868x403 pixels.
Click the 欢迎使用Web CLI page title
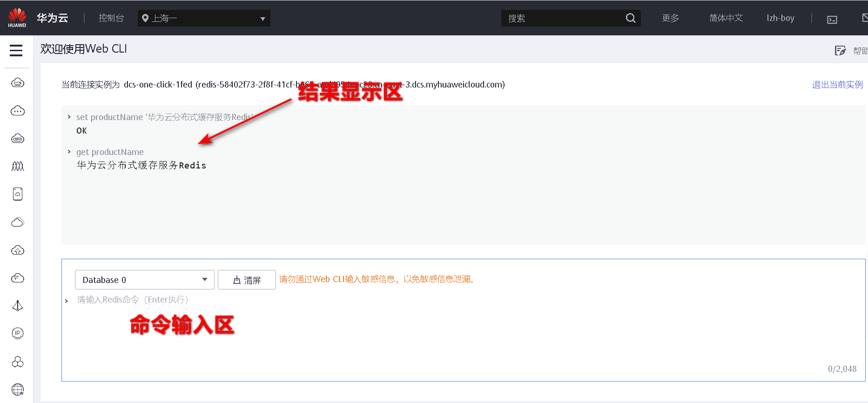[84, 49]
